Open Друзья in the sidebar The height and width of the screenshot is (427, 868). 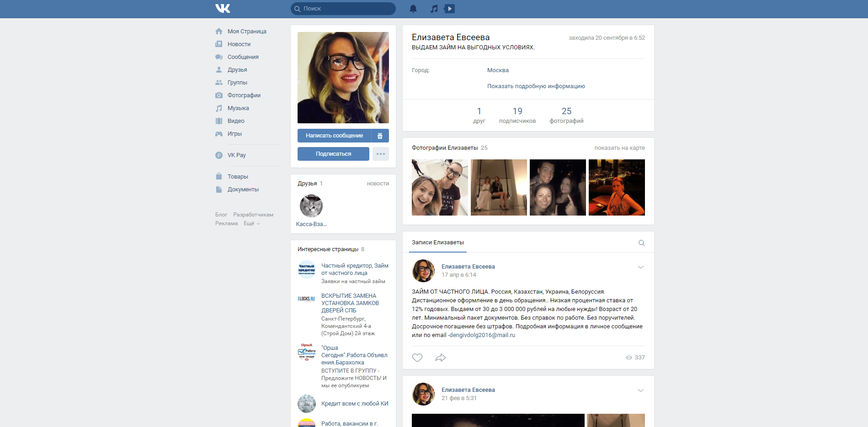[237, 70]
